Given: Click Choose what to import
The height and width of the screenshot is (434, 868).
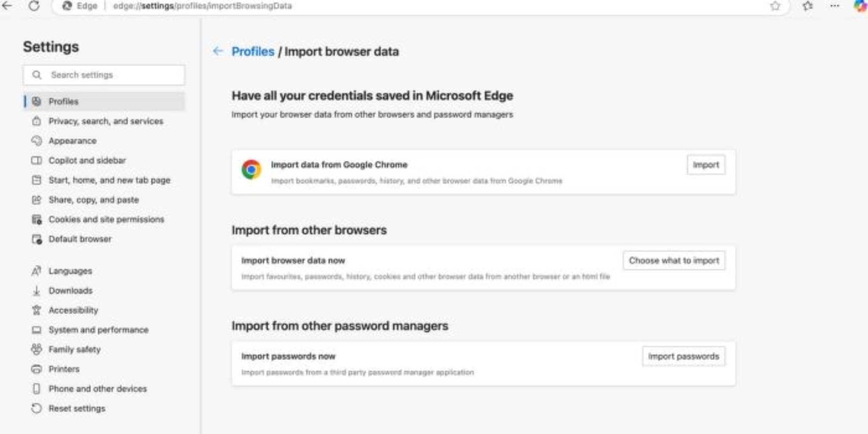Looking at the screenshot, I should (673, 260).
